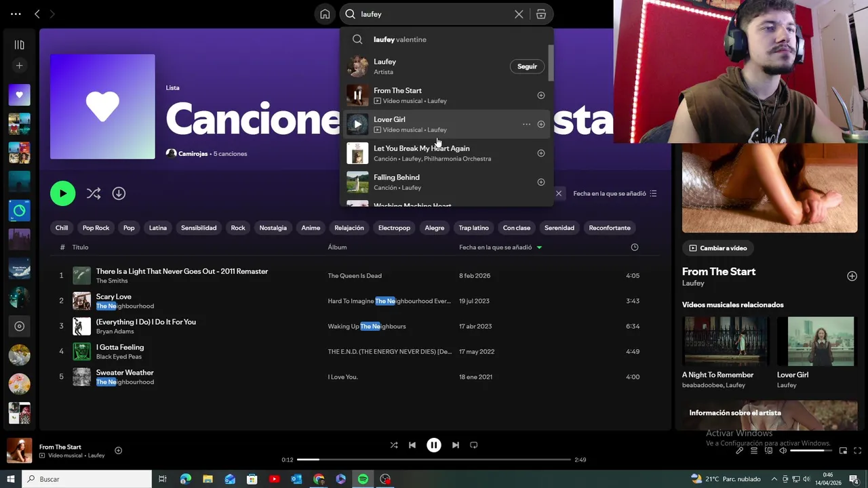
Task: Filter playlist by Chill tag
Action: click(62, 228)
